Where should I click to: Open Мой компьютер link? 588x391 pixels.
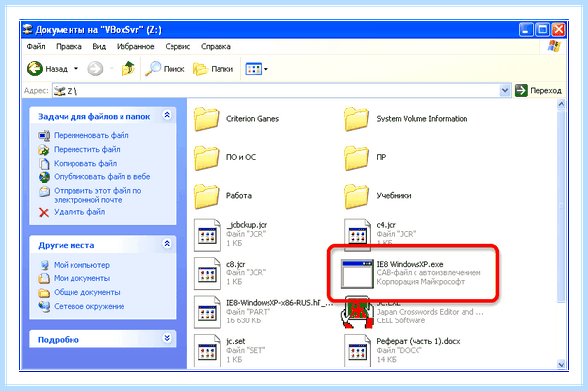pos(81,265)
